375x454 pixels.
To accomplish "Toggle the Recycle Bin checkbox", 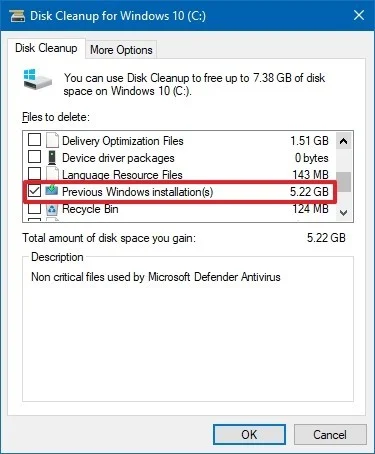I will pyautogui.click(x=34, y=208).
